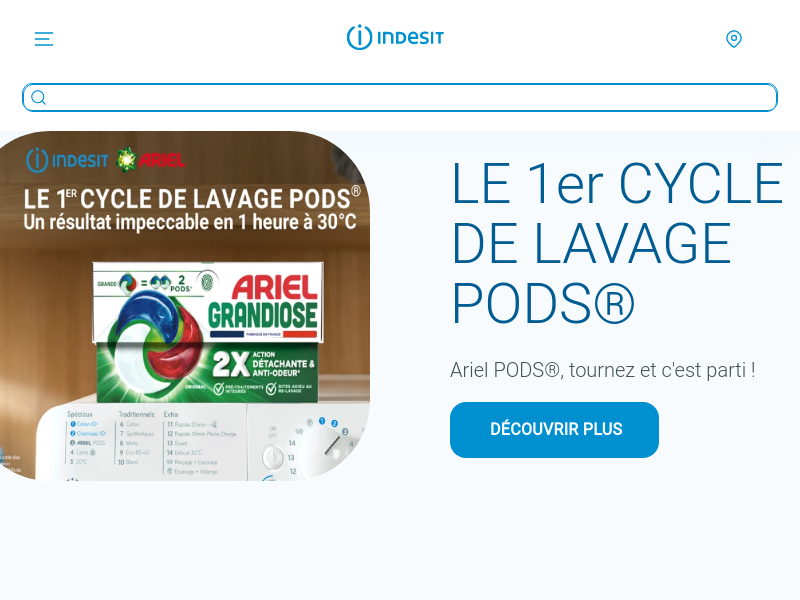Click 'Ariel PODS®, tournez et c'est parti !' text

coord(603,370)
